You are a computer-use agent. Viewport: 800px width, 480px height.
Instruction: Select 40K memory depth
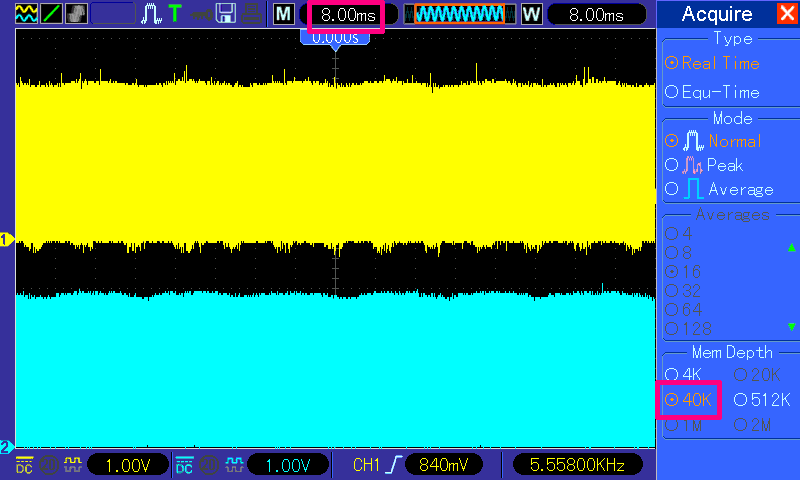coord(688,400)
